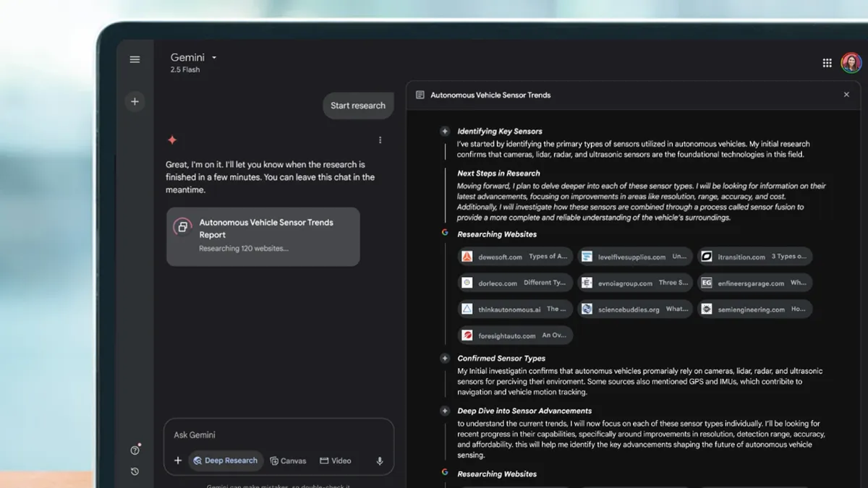The height and width of the screenshot is (488, 868).
Task: Open the activity history icon
Action: [x=135, y=471]
